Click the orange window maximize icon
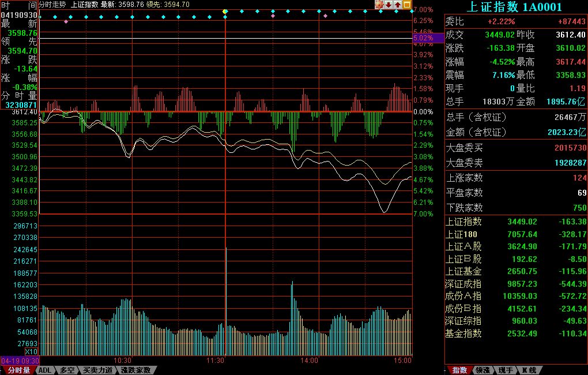This screenshot has width=588, height=375. (x=407, y=5)
